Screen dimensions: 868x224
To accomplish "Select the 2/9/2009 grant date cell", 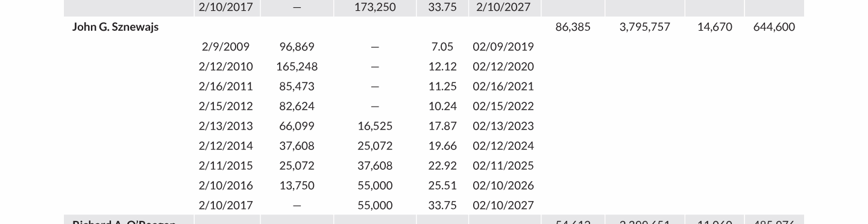I will 225,47.
